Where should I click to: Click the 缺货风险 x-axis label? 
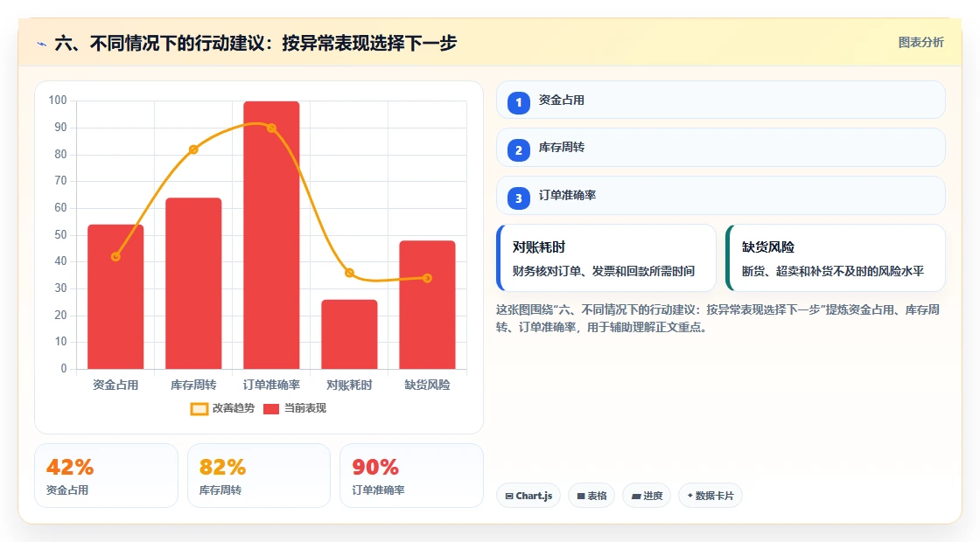428,385
